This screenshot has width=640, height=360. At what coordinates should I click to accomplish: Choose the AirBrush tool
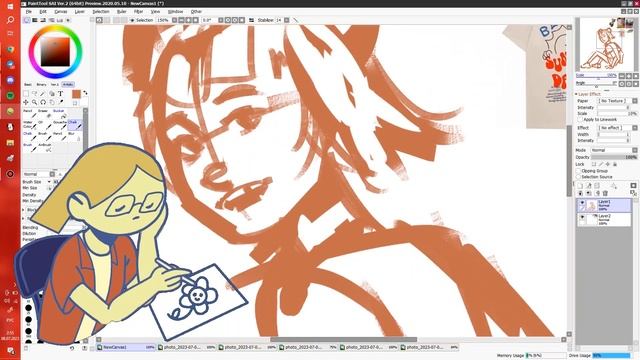(44, 147)
